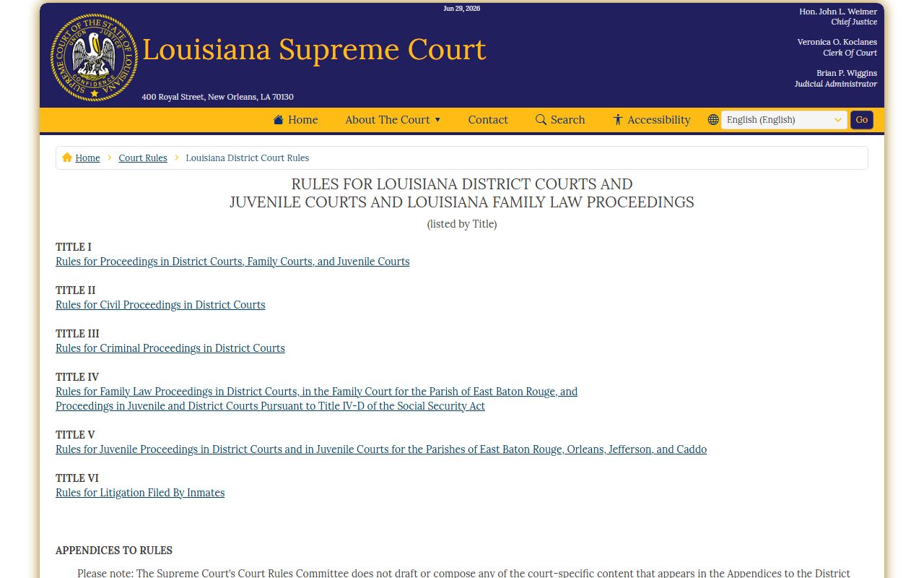Click the TITLE VI heading text
The height and width of the screenshot is (578, 924).
click(77, 478)
